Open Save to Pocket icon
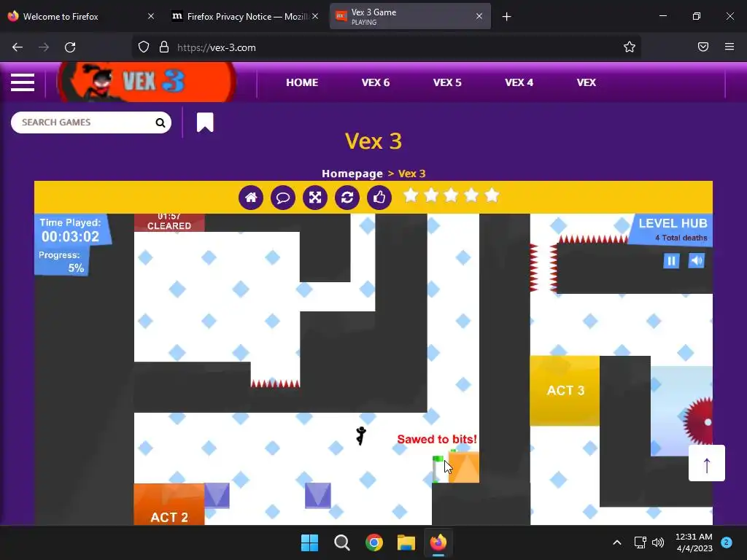The height and width of the screenshot is (560, 747). click(x=703, y=47)
